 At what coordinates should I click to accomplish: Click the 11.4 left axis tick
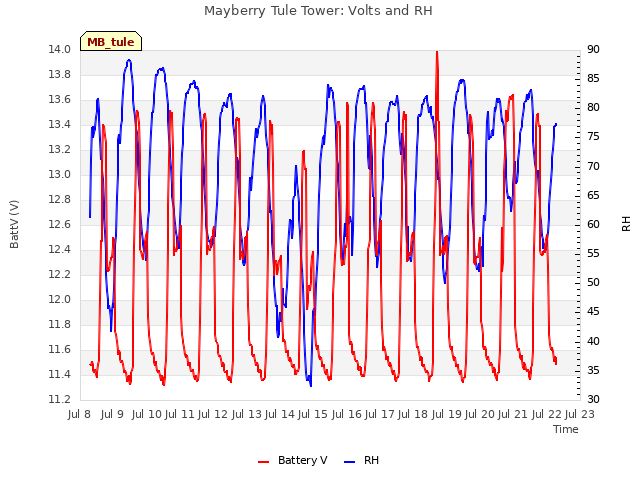pos(59,374)
